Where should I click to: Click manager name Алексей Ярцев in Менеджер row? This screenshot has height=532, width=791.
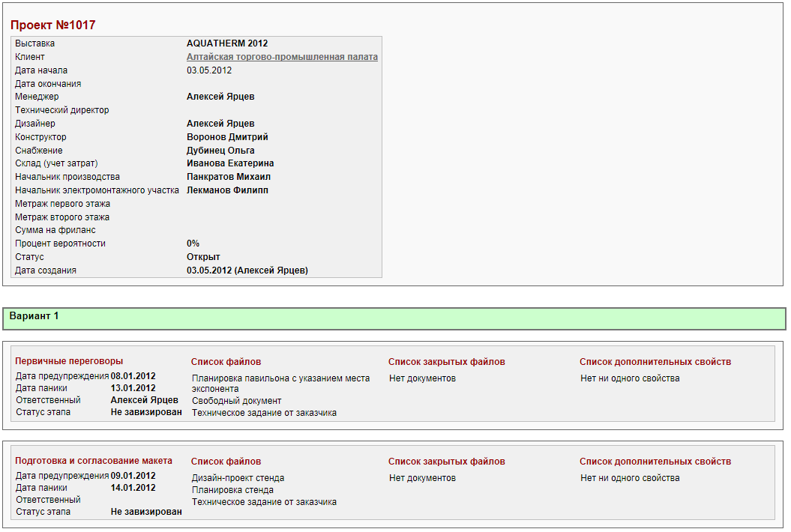220,97
